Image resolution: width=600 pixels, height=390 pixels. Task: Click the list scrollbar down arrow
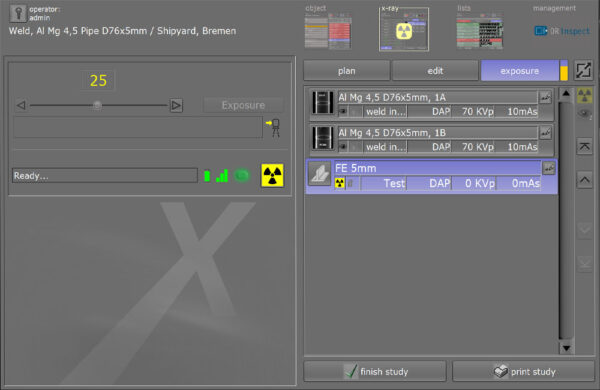(566, 348)
